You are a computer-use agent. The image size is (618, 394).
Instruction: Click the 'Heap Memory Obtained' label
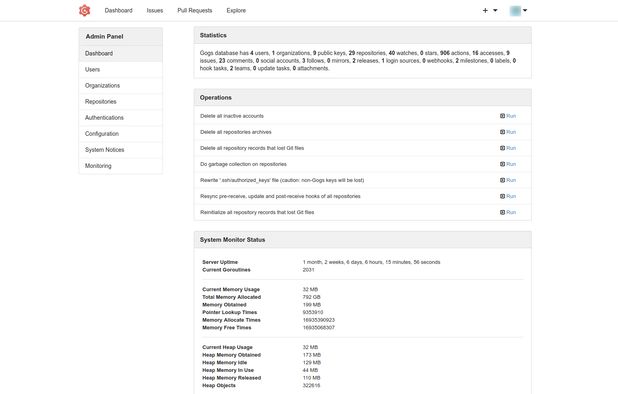231,355
